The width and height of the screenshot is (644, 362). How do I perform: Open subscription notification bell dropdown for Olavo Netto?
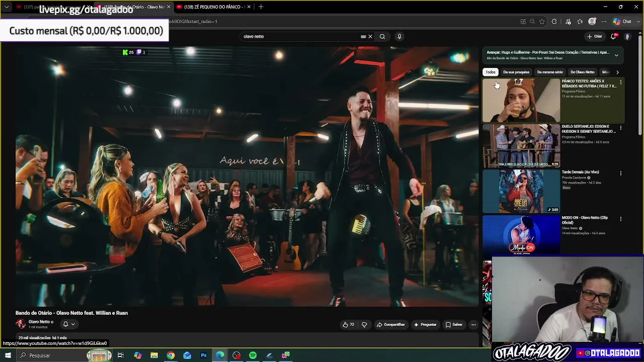69,324
